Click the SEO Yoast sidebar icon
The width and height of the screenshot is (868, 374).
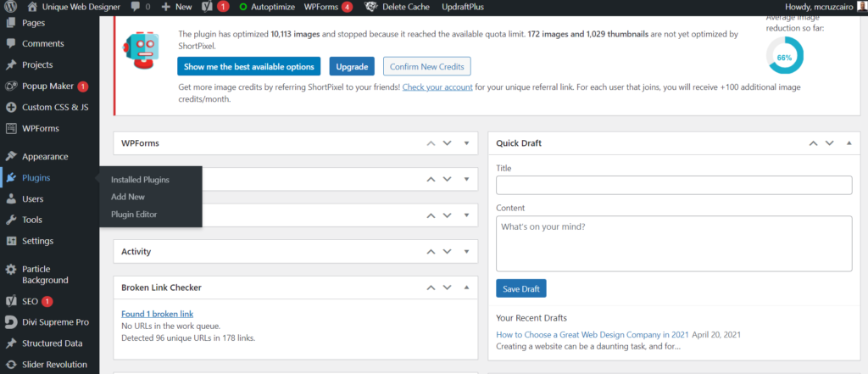[x=10, y=301]
